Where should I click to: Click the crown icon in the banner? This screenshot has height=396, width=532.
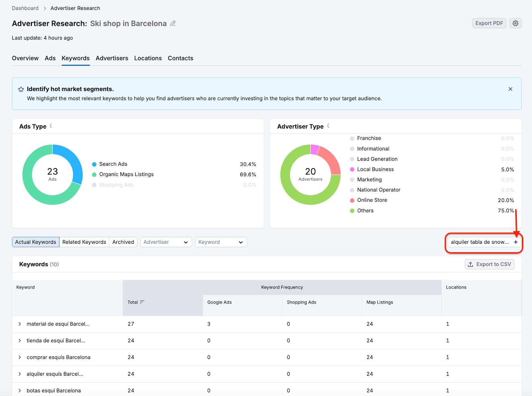21,89
